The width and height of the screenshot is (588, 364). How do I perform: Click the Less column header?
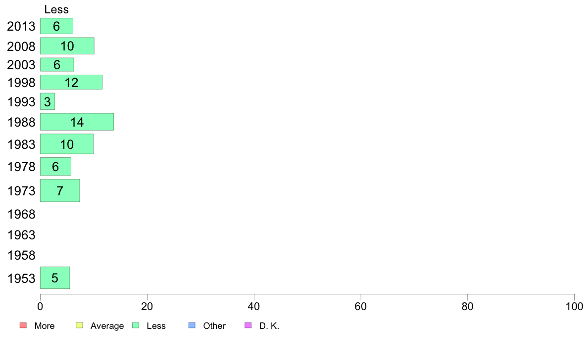click(56, 9)
